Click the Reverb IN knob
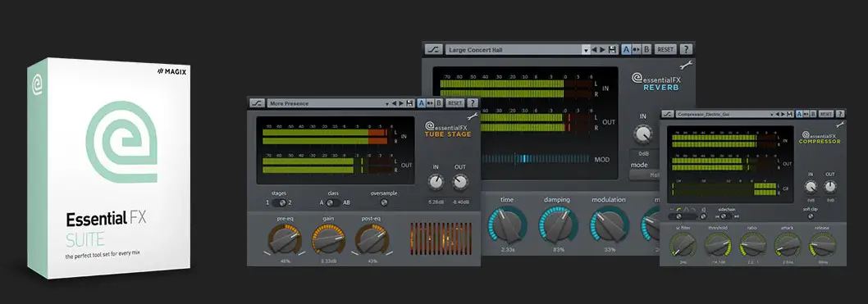The image size is (868, 304). [642, 134]
